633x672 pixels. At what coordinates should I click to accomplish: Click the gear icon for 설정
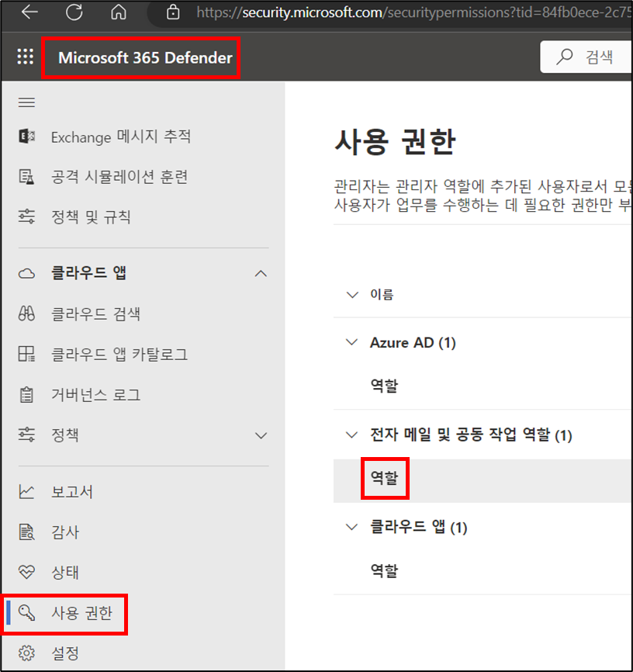pyautogui.click(x=26, y=653)
